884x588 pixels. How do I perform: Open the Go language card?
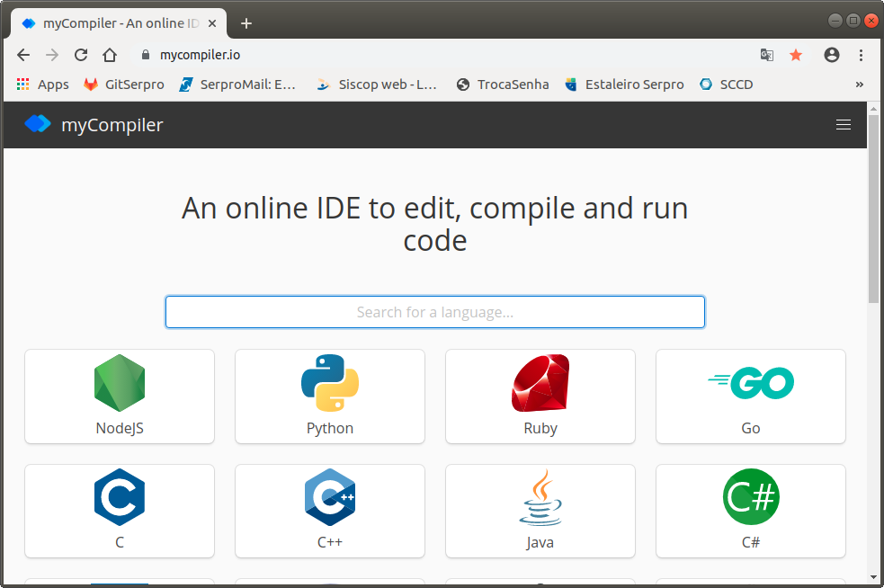tap(750, 396)
